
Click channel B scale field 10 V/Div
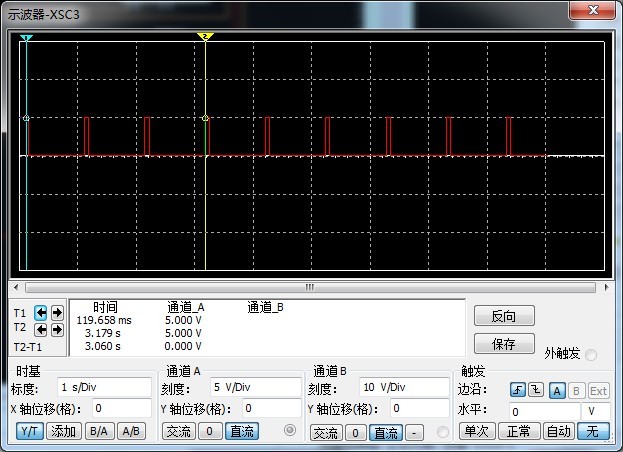point(404,387)
